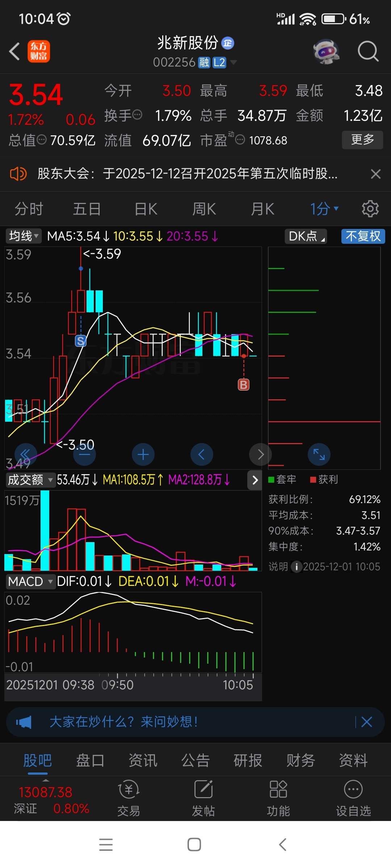
Task: Expand the stock code dropdown arrow
Action: (234, 63)
